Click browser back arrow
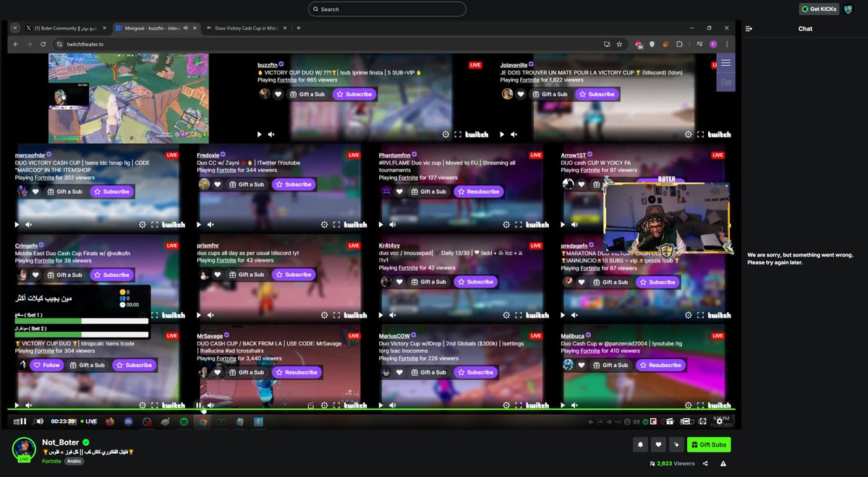Screen dimensions: 868x477 [15, 44]
